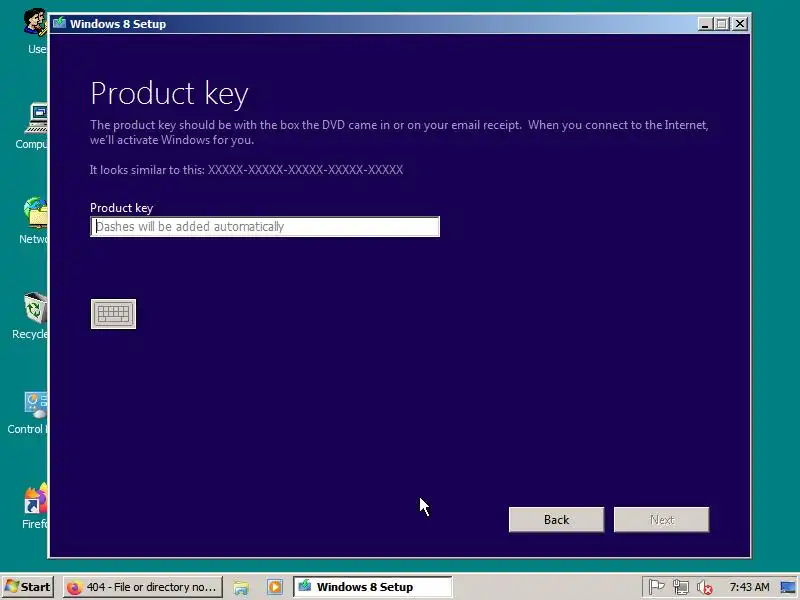Open the Action Center flag tray icon
The image size is (800, 600).
tap(656, 587)
